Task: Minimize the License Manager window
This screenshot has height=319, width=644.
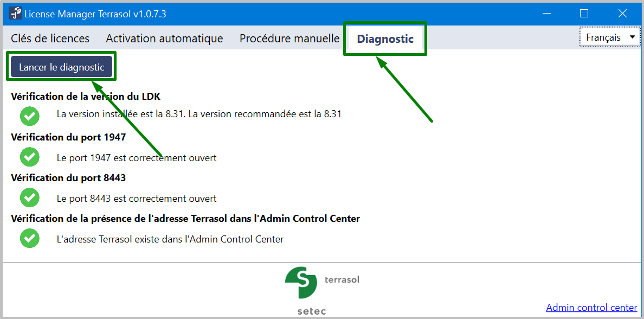Action: point(546,14)
